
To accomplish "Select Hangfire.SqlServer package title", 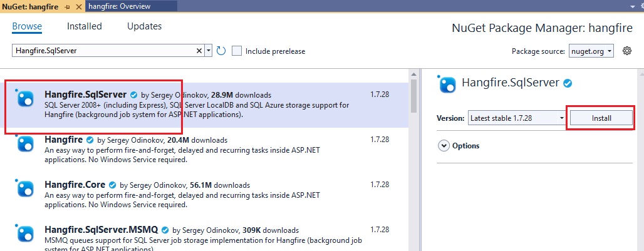I will click(x=85, y=94).
